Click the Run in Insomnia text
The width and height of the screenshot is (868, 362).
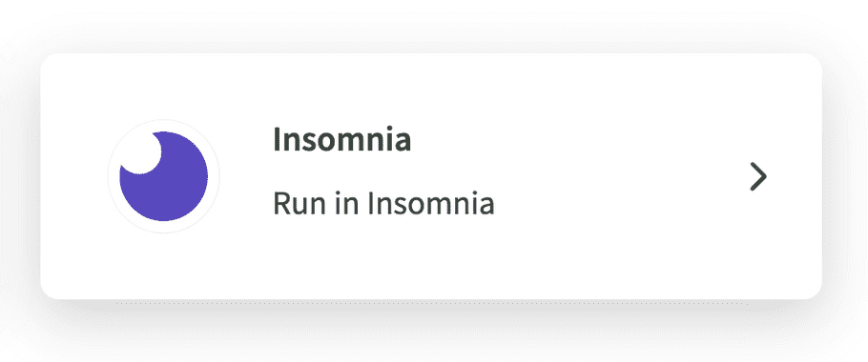point(383,203)
